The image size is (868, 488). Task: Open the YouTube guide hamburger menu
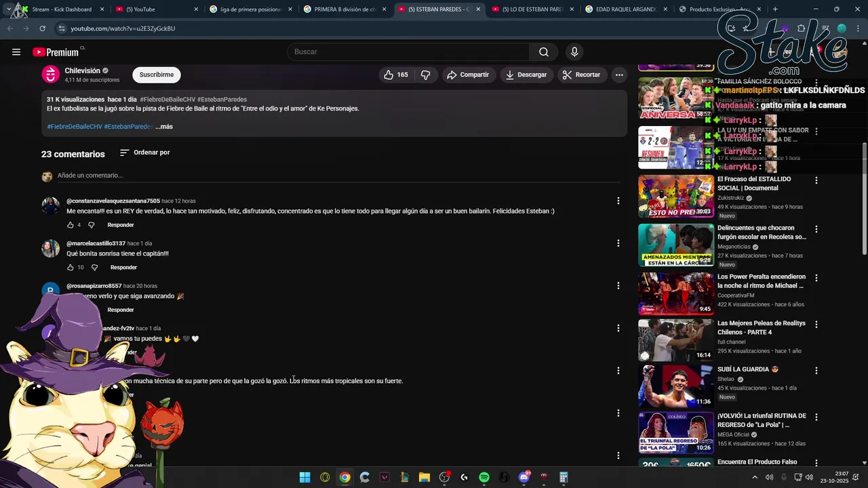[16, 52]
